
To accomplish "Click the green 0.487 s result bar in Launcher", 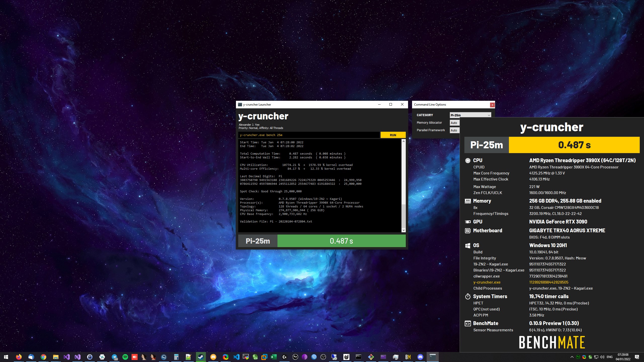I will tap(341, 241).
